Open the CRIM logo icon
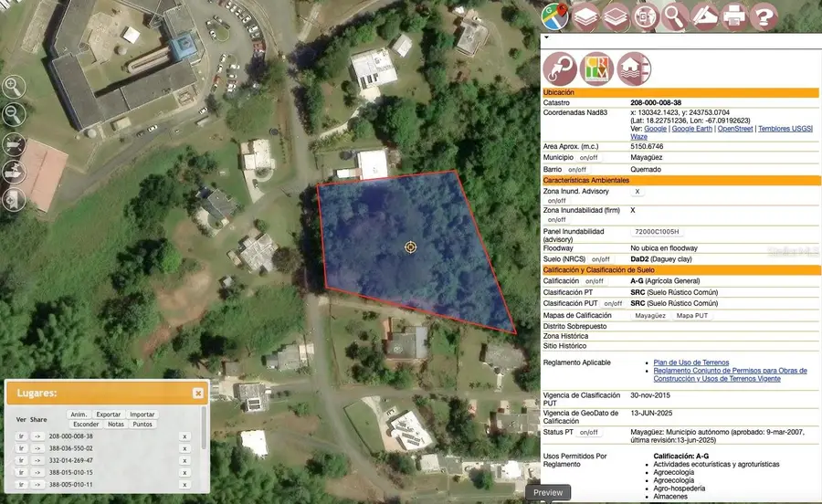Viewport: 822px width, 504px height. [597, 68]
